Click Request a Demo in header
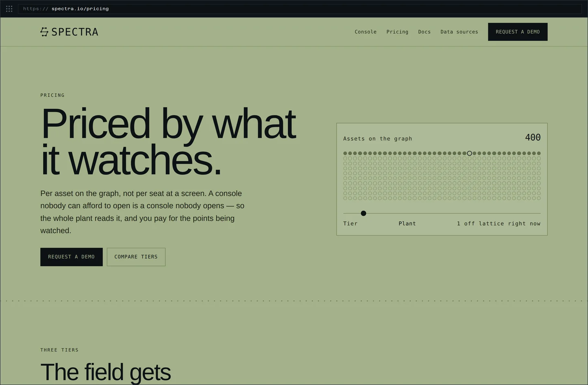This screenshot has height=385, width=588. pos(518,32)
